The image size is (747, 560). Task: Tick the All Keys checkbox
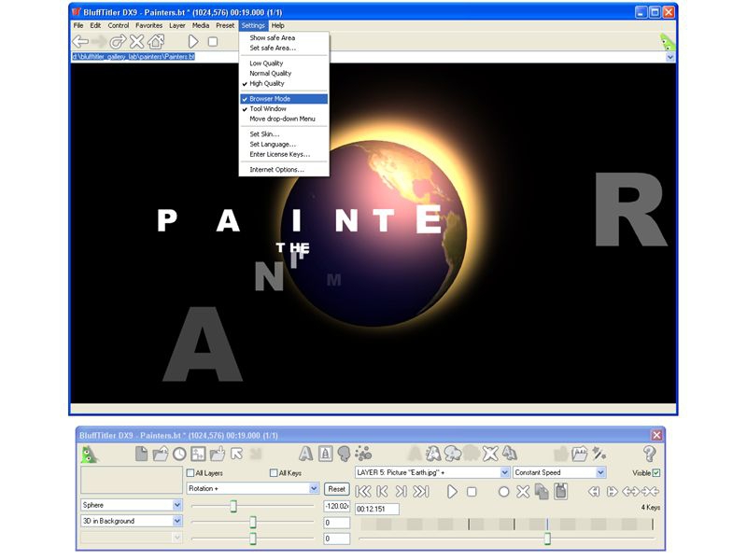pos(274,473)
